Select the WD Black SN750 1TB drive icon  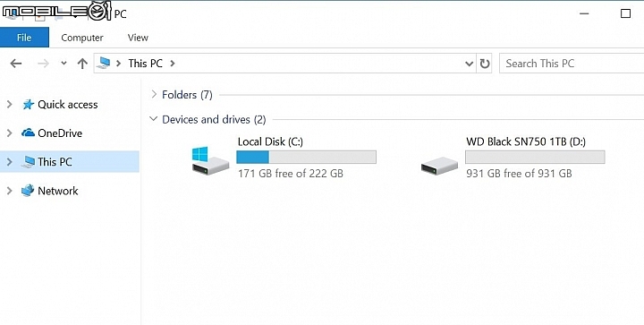439,166
